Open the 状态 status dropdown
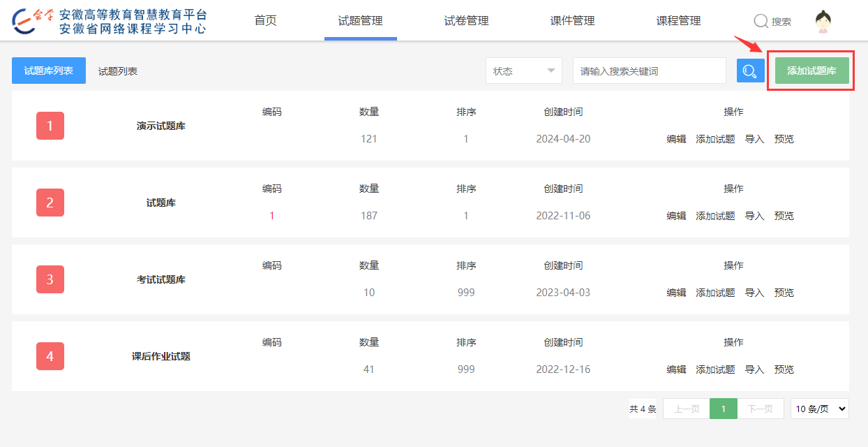The width and height of the screenshot is (868, 447). point(524,71)
